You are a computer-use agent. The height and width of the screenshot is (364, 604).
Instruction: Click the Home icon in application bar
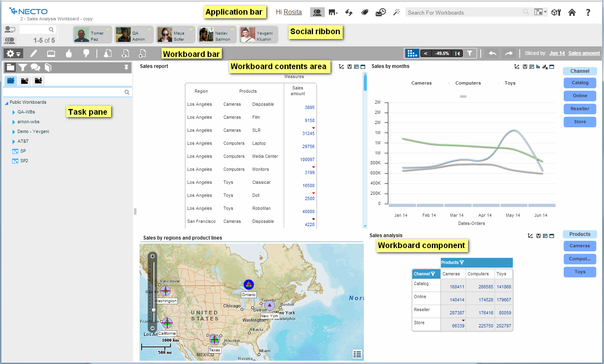[x=572, y=13]
